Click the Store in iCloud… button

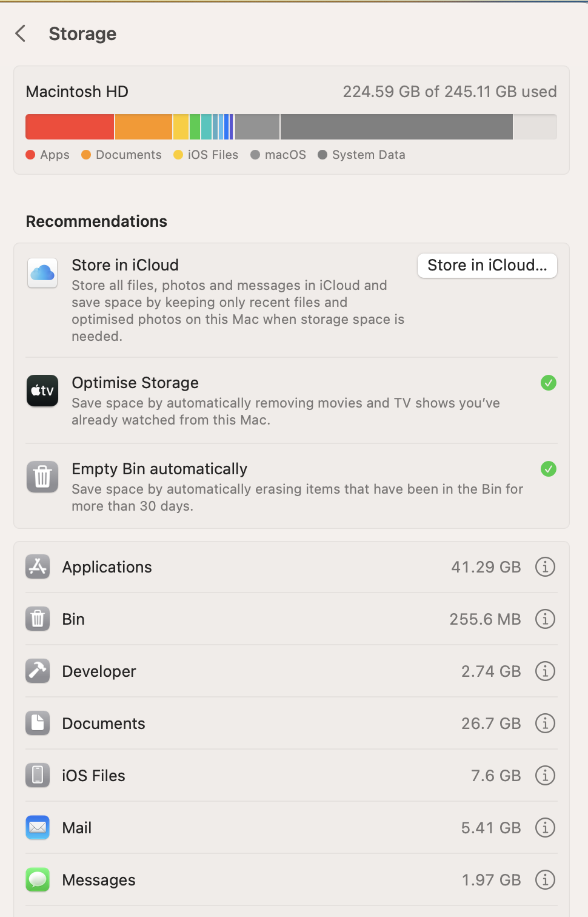pos(487,266)
